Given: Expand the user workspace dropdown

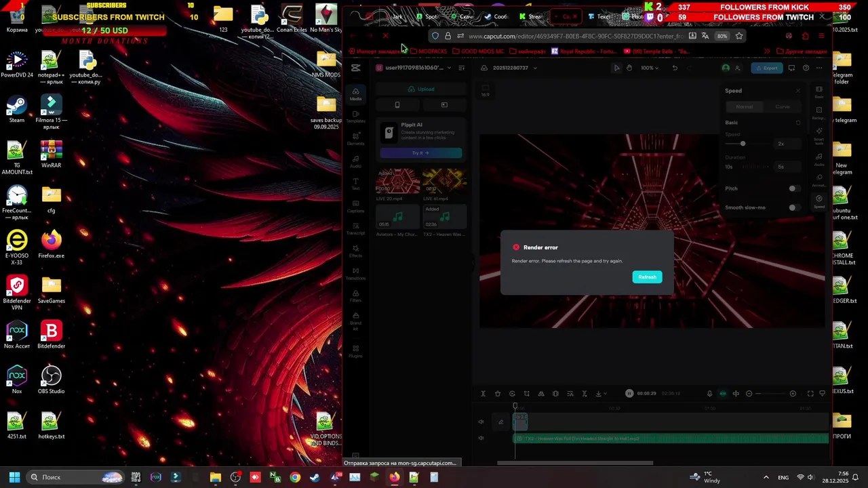Looking at the screenshot, I should 448,68.
